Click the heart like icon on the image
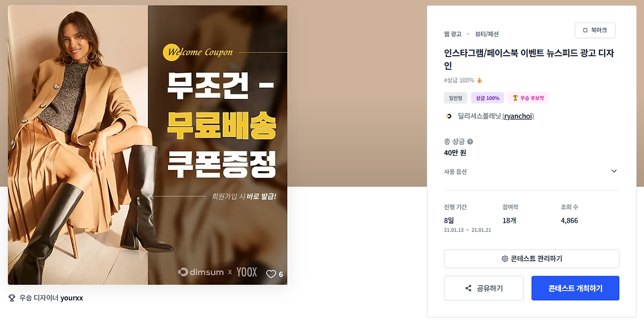 click(x=271, y=274)
